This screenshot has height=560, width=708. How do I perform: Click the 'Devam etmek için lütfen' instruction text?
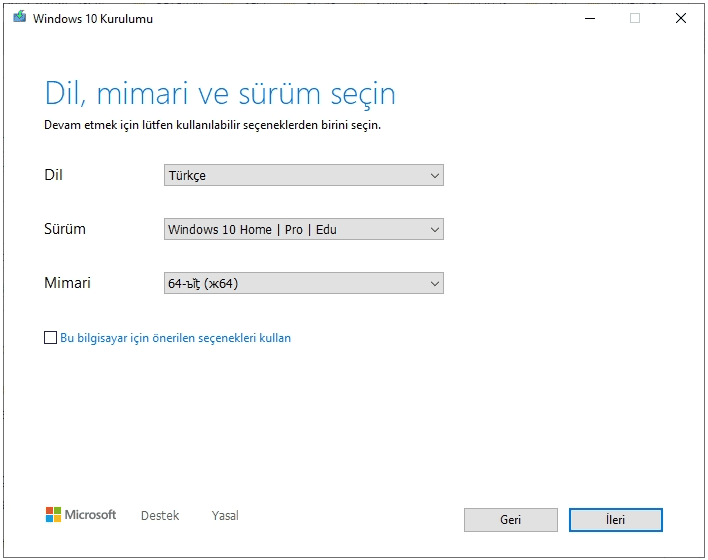pos(212,125)
